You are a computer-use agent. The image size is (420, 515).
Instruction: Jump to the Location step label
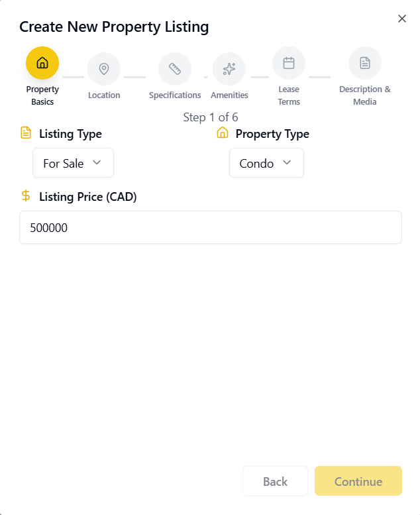(104, 95)
